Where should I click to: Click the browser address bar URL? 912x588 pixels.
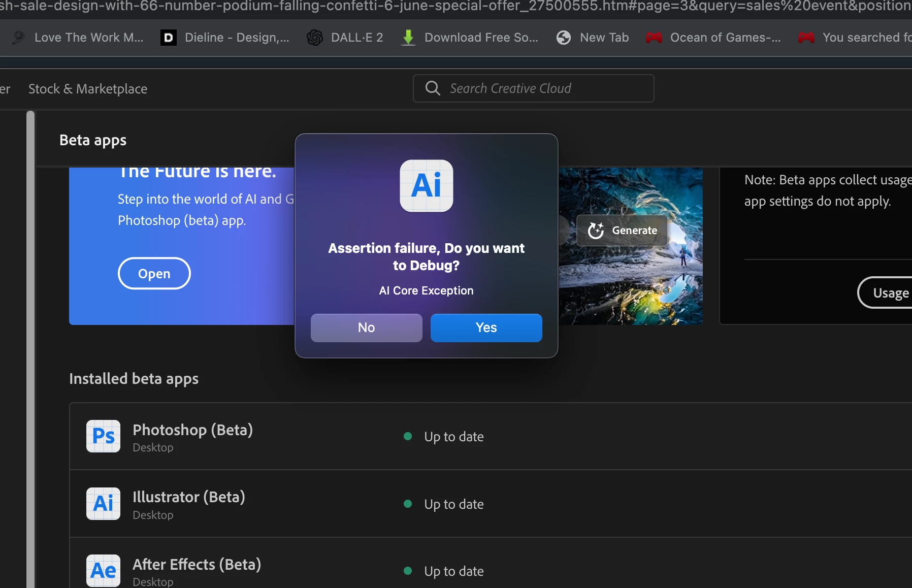pyautogui.click(x=456, y=7)
